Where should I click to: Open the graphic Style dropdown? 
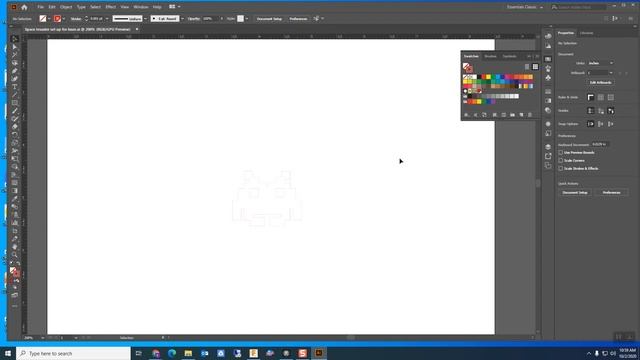247,19
